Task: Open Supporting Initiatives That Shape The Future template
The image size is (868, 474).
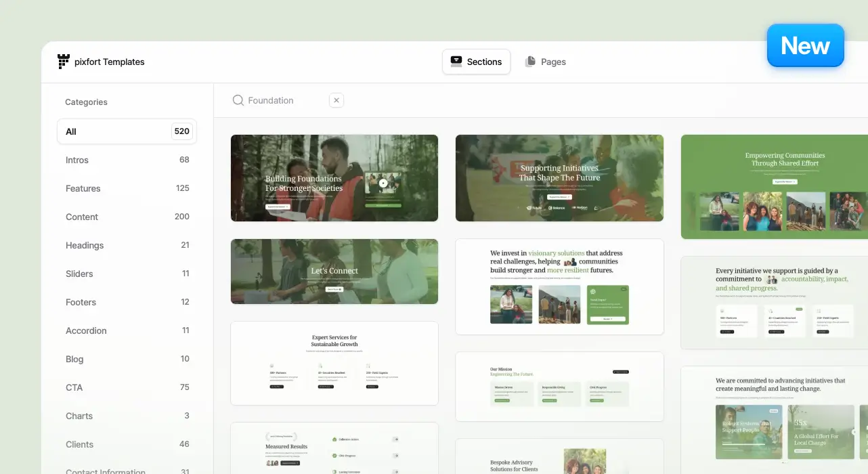Action: (559, 178)
